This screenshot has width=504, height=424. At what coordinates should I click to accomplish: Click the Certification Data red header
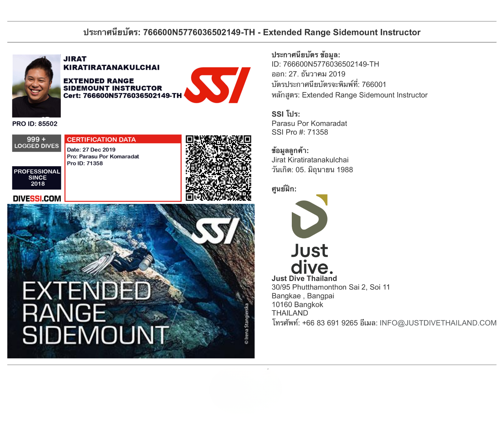123,140
